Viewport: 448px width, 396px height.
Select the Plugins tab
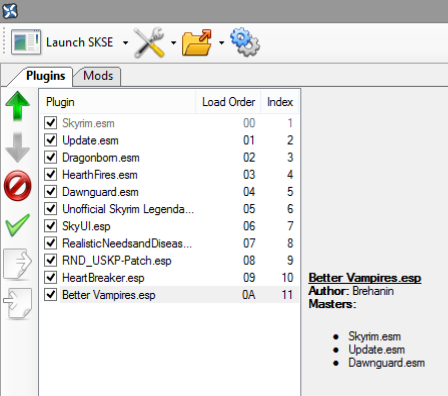click(46, 76)
